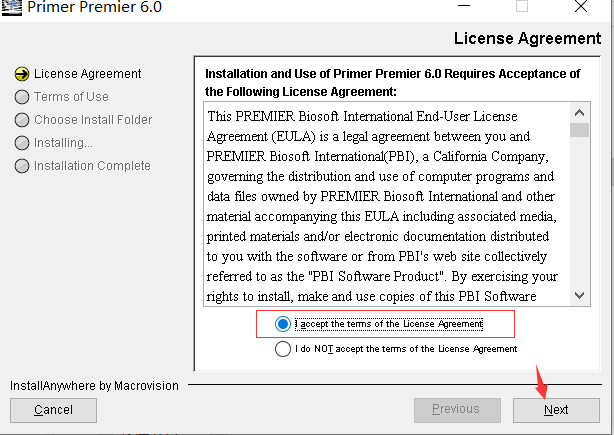Screen dimensions: 614x435
Task: Click the license text scrollbar thumb
Action: click(579, 129)
